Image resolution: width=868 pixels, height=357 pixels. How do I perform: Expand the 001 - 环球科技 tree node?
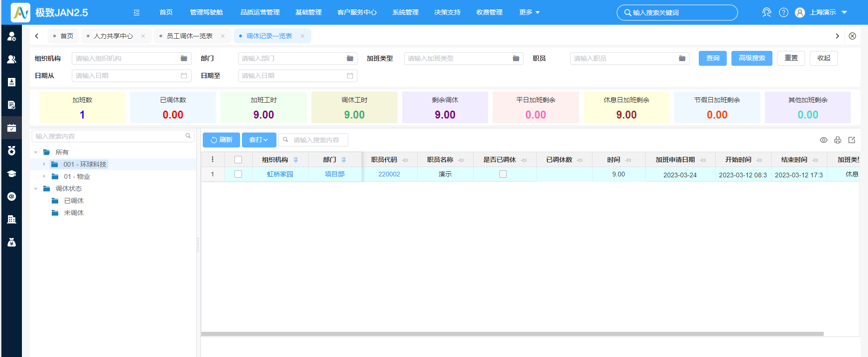point(44,164)
